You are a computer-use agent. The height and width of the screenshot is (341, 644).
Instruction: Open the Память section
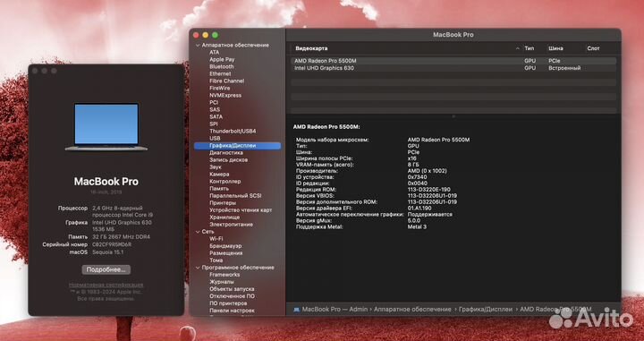pos(219,189)
